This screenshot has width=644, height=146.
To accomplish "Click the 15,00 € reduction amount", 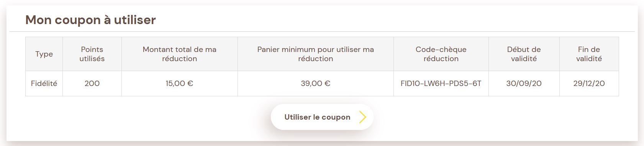I will point(180,83).
